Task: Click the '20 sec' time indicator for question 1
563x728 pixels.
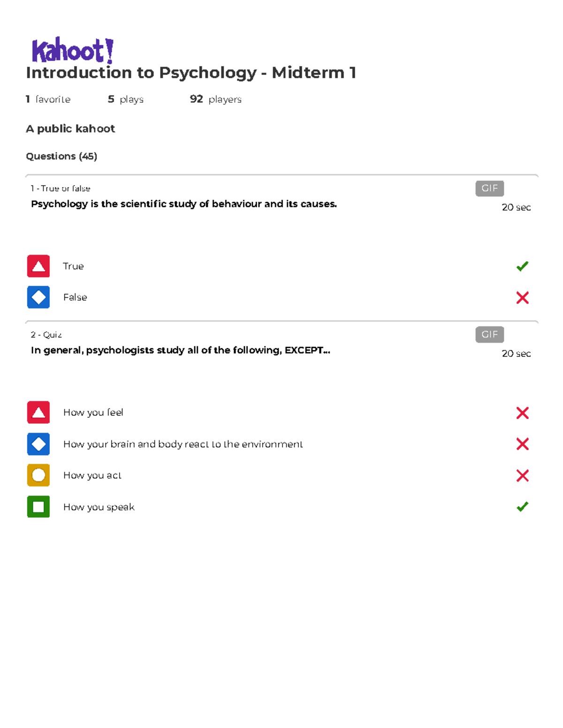Action: coord(516,207)
